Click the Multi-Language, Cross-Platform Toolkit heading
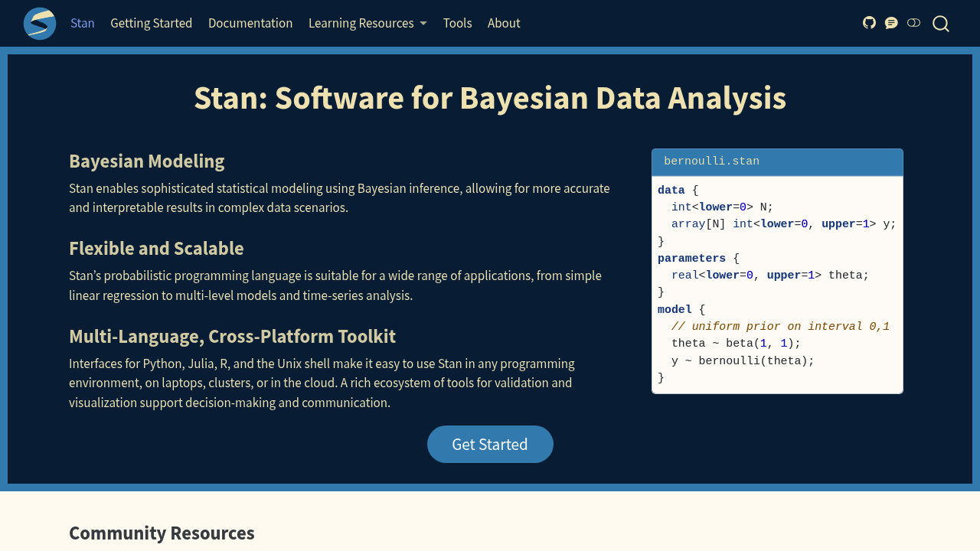This screenshot has height=551, width=980. pyautogui.click(x=232, y=337)
